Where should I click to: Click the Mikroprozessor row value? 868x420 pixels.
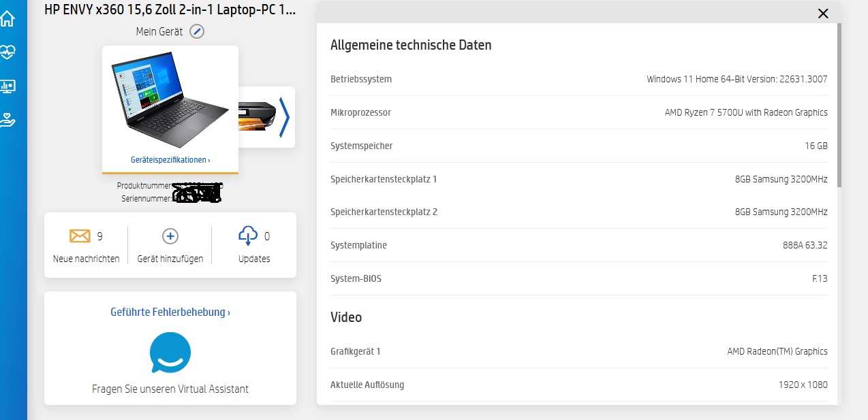(746, 112)
